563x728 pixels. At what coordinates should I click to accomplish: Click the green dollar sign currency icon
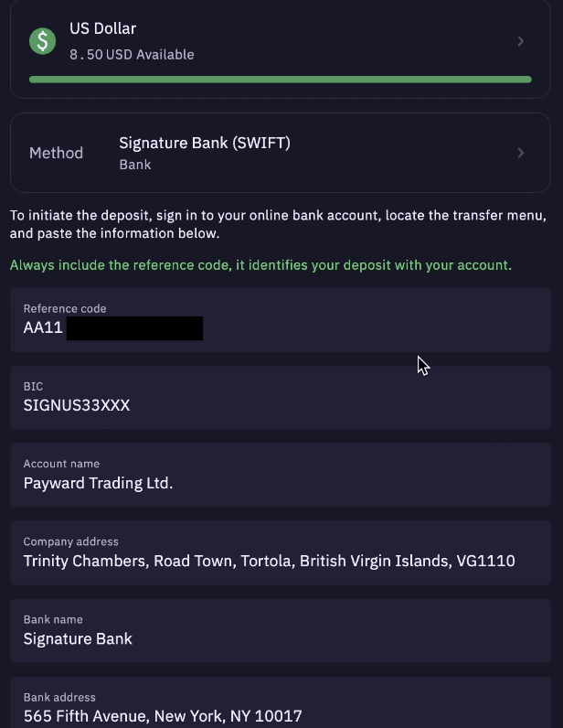(43, 40)
